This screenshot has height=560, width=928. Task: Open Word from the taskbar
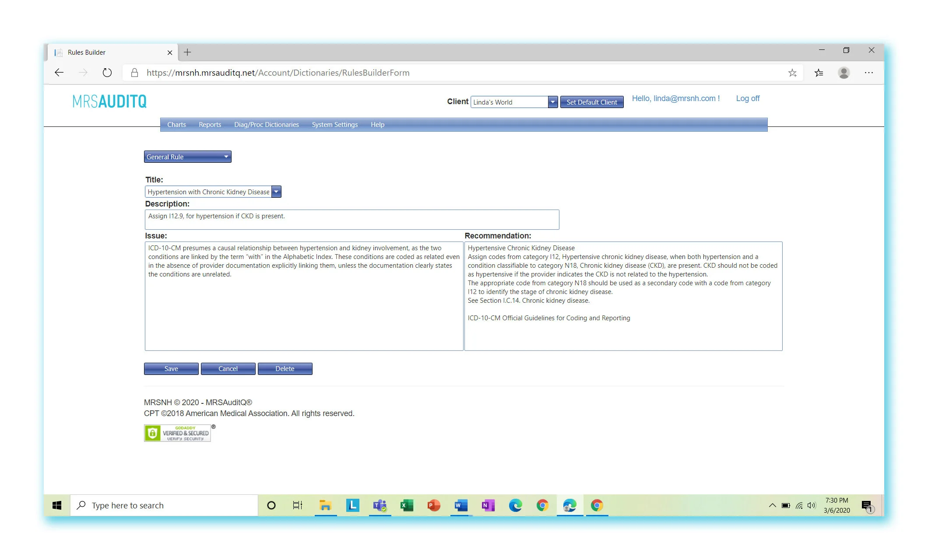tap(461, 505)
